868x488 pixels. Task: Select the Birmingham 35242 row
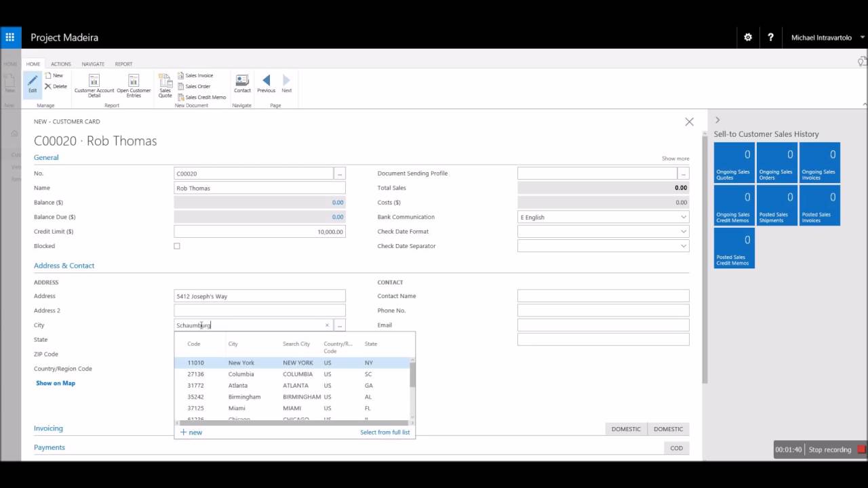pyautogui.click(x=292, y=396)
